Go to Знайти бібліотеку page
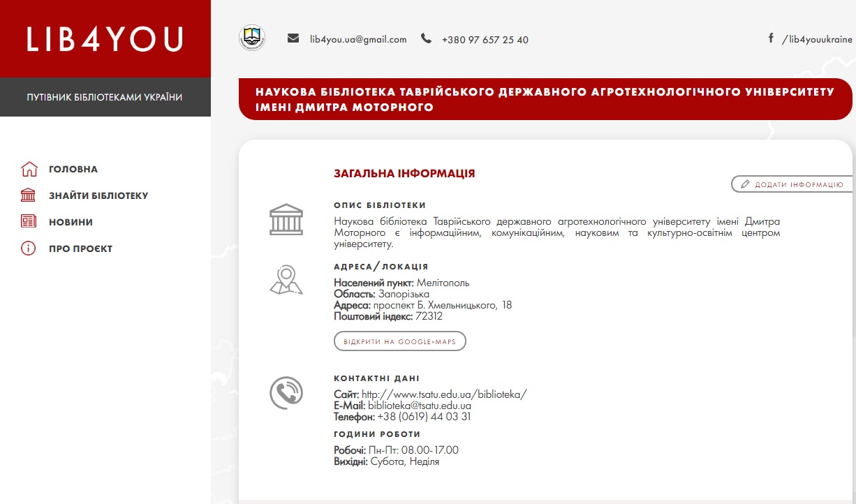The image size is (856, 504). [x=98, y=195]
